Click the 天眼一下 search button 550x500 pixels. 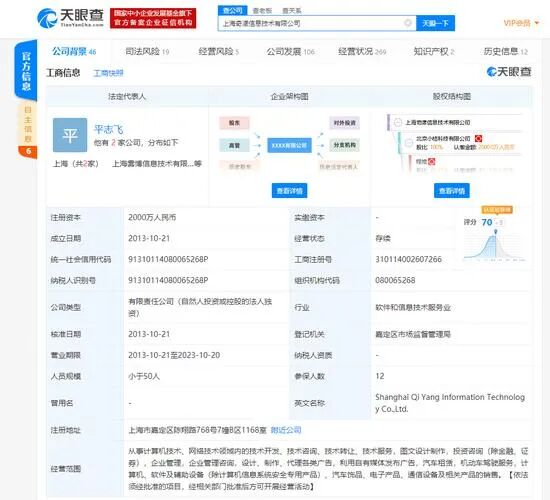435,23
